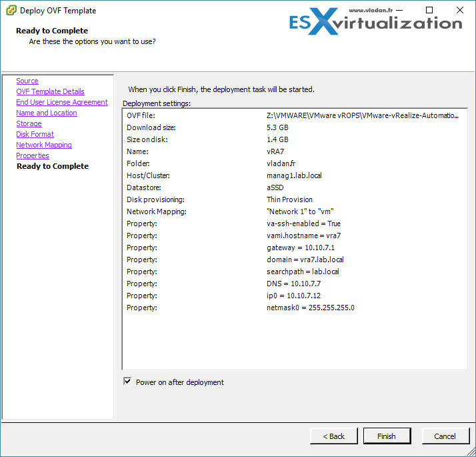Go to Disk Format step
476x457 pixels.
click(35, 134)
